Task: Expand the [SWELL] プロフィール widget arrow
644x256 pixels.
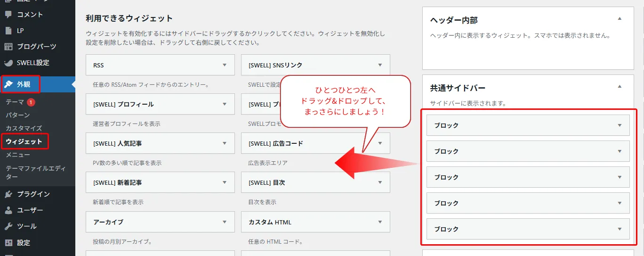Action: click(225, 104)
